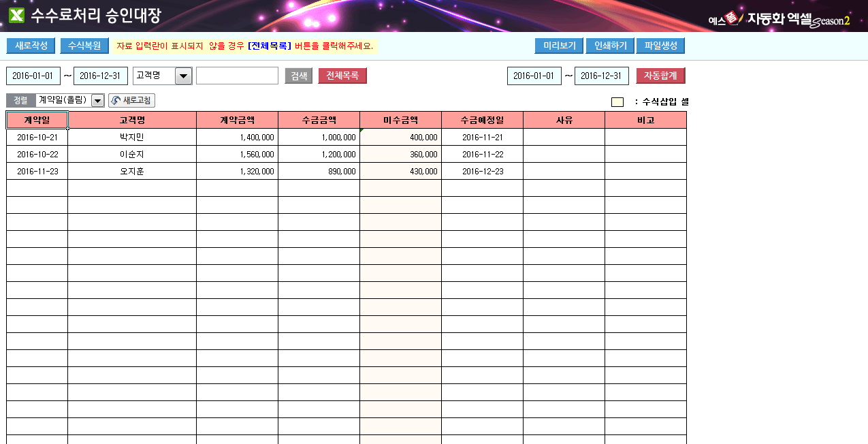Click the 검색 search button
868x444 pixels.
pos(298,76)
